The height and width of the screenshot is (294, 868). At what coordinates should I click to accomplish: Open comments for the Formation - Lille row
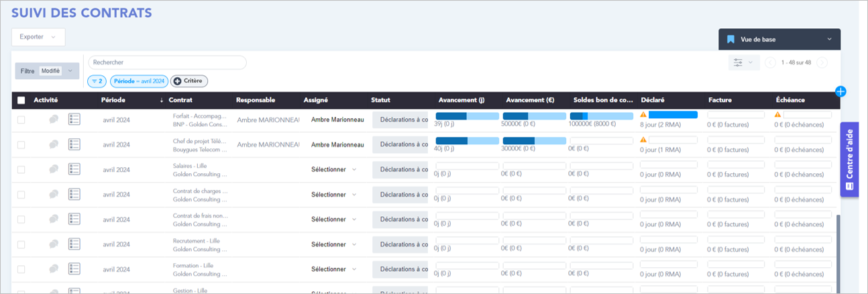click(53, 268)
